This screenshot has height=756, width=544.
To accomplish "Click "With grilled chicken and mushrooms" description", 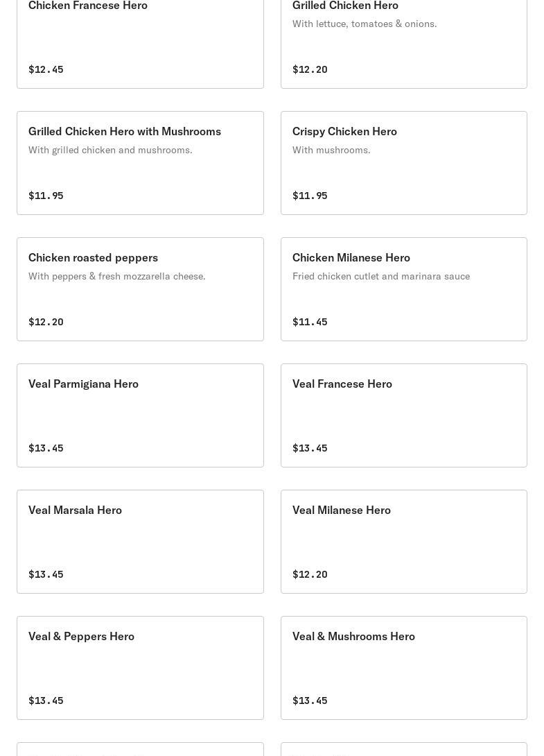I will [x=110, y=150].
